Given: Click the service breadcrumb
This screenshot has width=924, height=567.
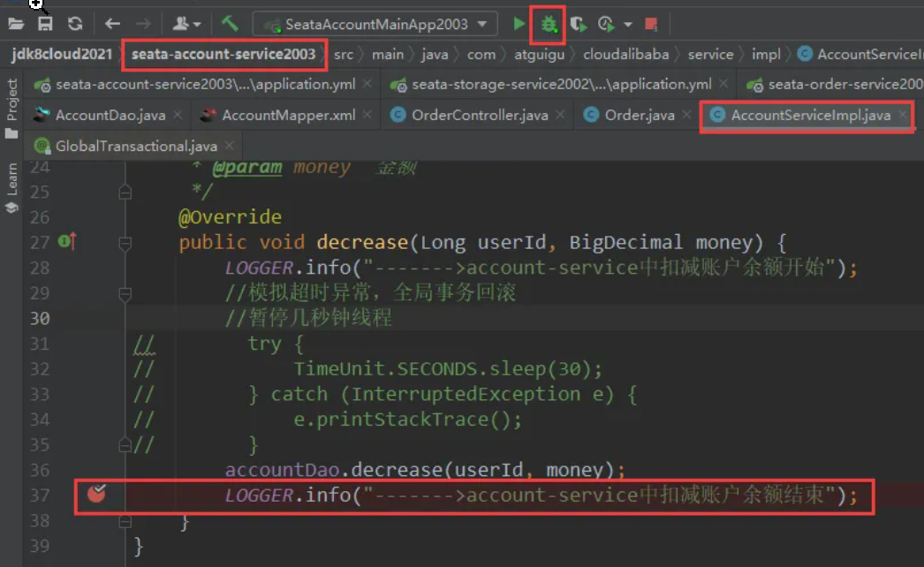Looking at the screenshot, I should 711,55.
